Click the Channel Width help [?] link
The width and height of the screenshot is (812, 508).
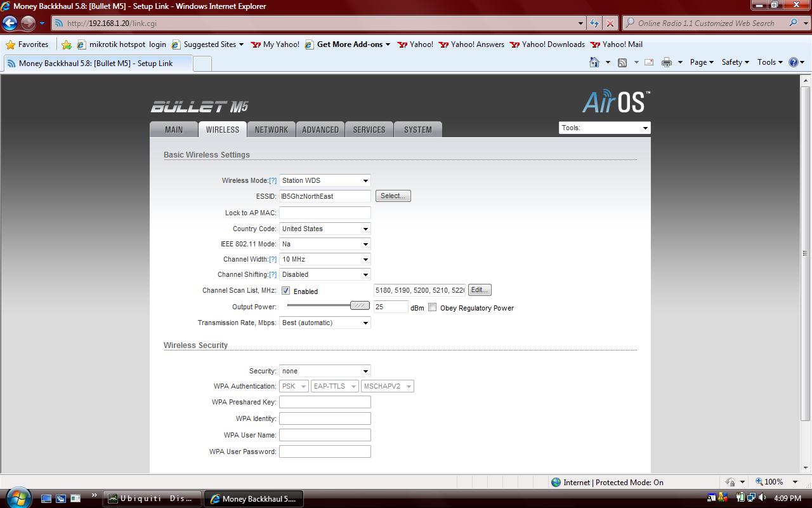click(x=273, y=259)
